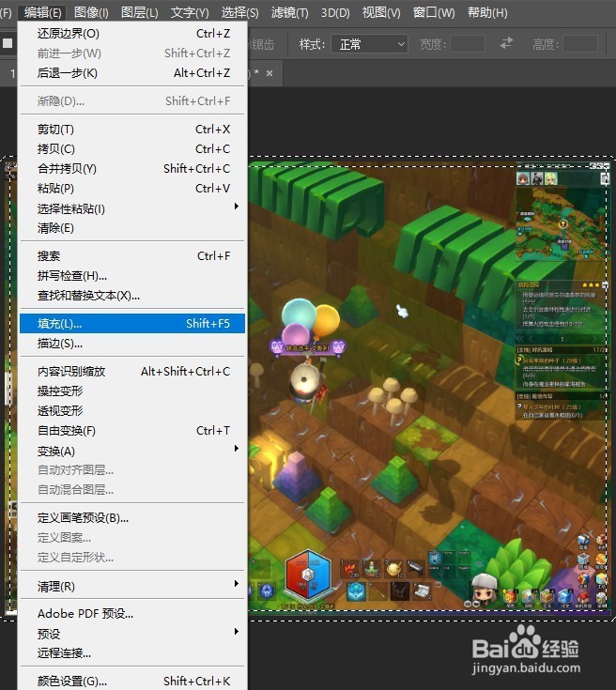Select 拷贝(C) in Edit menu
This screenshot has height=690, width=616.
(x=132, y=148)
